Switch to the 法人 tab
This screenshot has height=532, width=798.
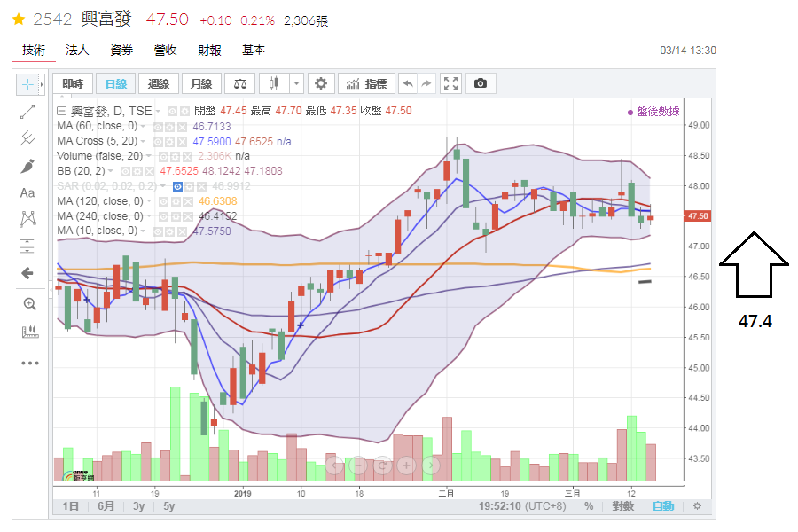77,51
